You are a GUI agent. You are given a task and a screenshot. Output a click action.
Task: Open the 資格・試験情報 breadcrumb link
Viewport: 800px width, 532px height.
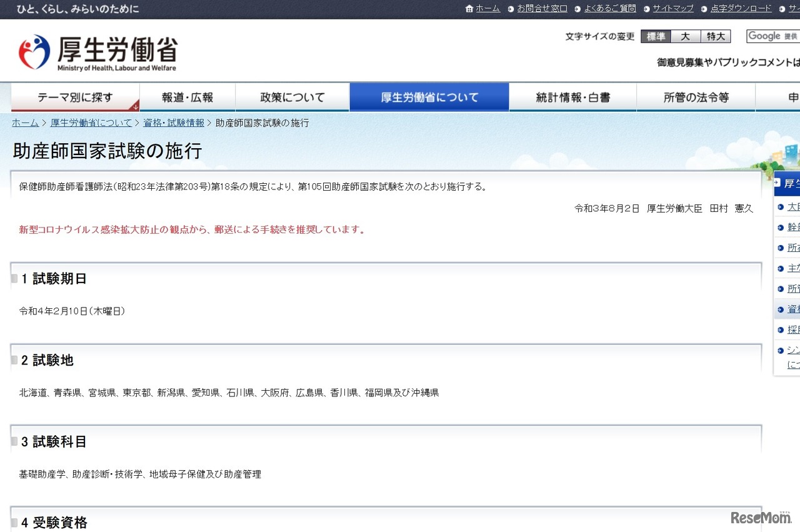(173, 123)
